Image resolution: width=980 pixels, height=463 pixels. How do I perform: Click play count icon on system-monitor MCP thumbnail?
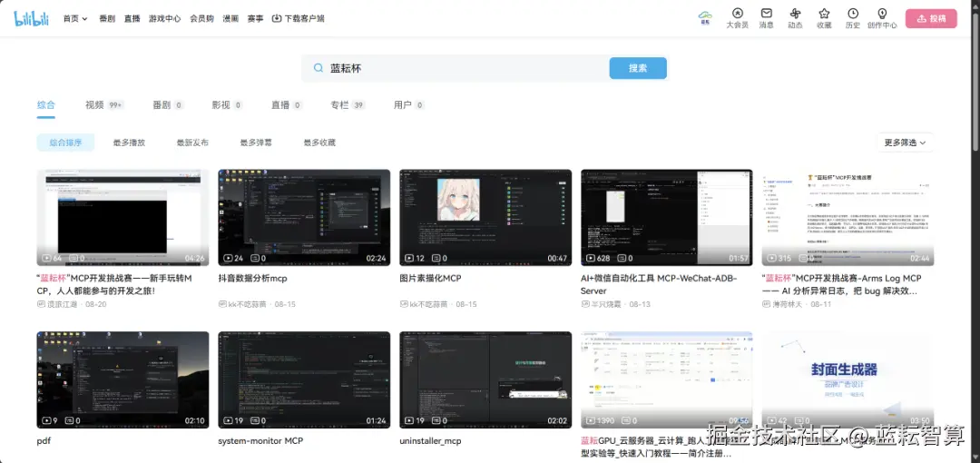[228, 420]
